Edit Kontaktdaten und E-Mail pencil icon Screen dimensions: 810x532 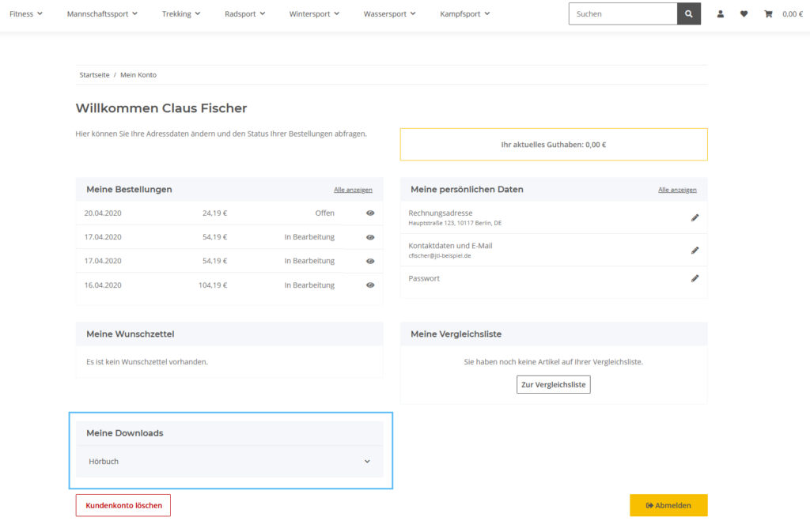point(695,250)
